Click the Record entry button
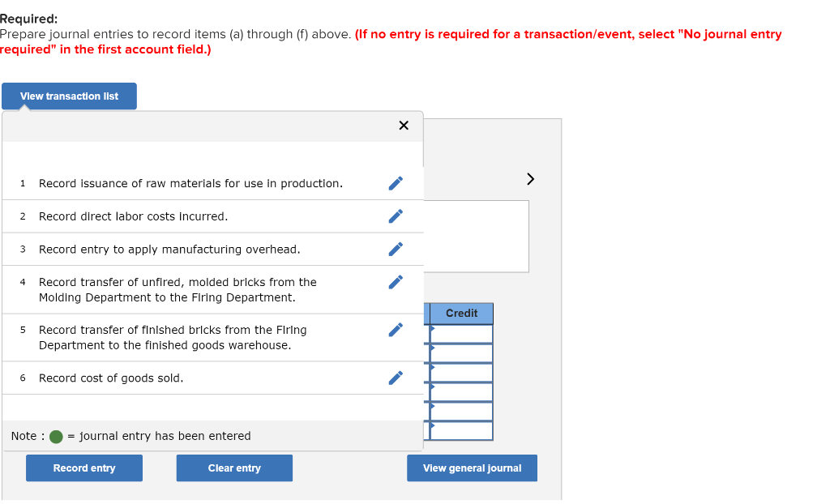Screen dimensions: 830x504 pyautogui.click(x=84, y=468)
